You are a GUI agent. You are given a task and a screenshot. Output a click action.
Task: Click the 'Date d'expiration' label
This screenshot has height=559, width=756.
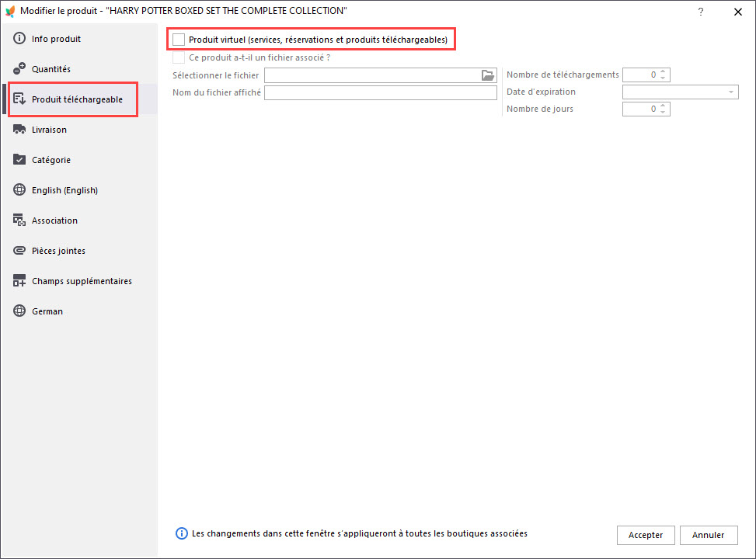tap(541, 92)
